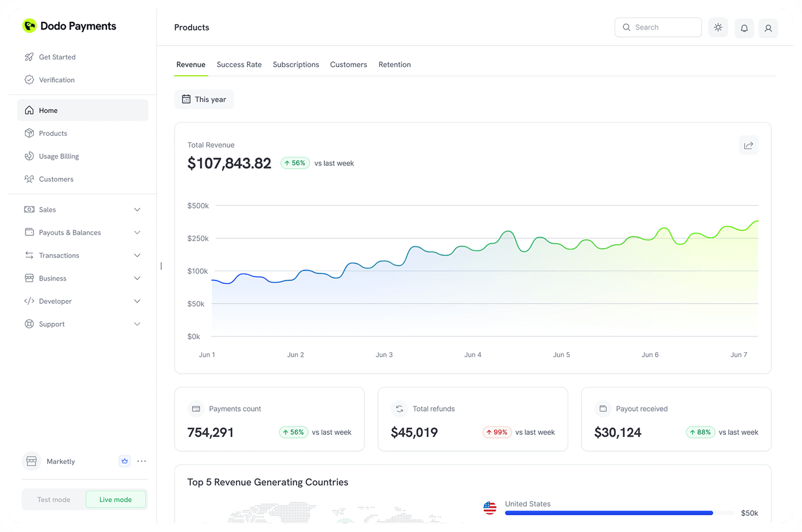Click the 99% badge on Total refunds
The height and width of the screenshot is (532, 802).
(497, 432)
